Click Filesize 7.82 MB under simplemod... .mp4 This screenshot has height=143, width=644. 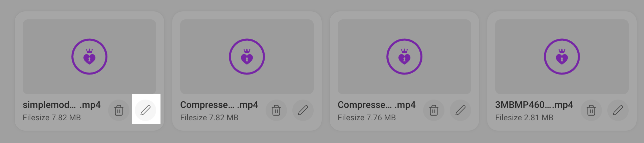click(x=52, y=118)
